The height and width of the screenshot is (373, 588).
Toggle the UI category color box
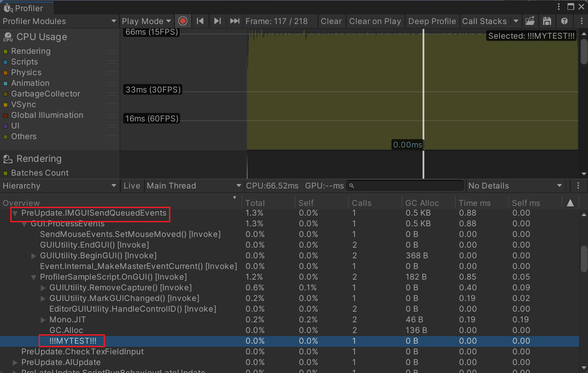[x=5, y=126]
